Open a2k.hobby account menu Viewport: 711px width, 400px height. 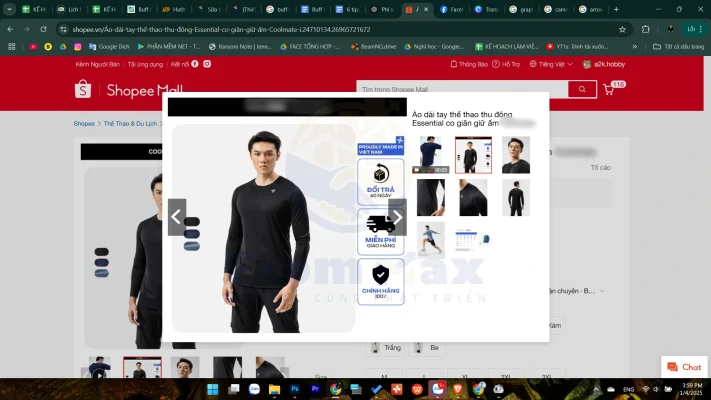[x=604, y=64]
